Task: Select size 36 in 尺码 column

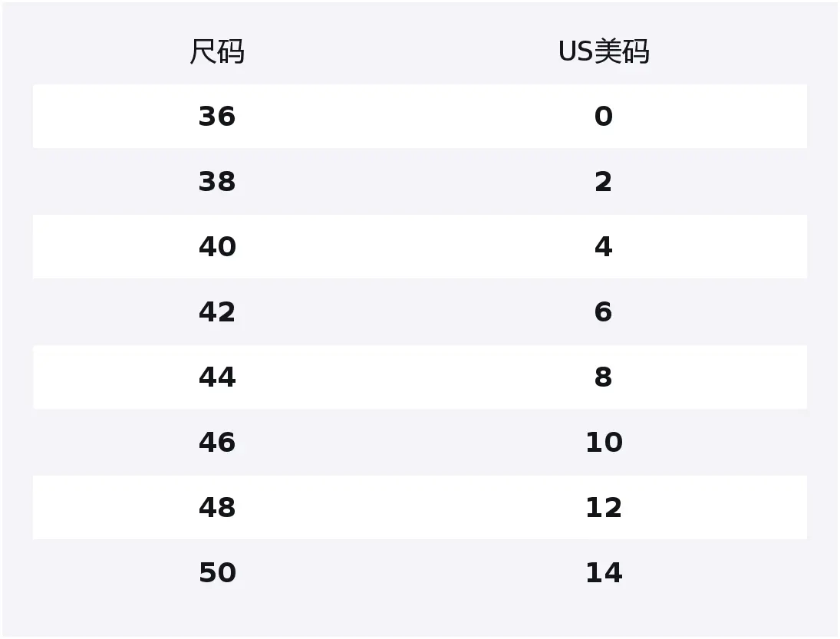Action: tap(217, 117)
